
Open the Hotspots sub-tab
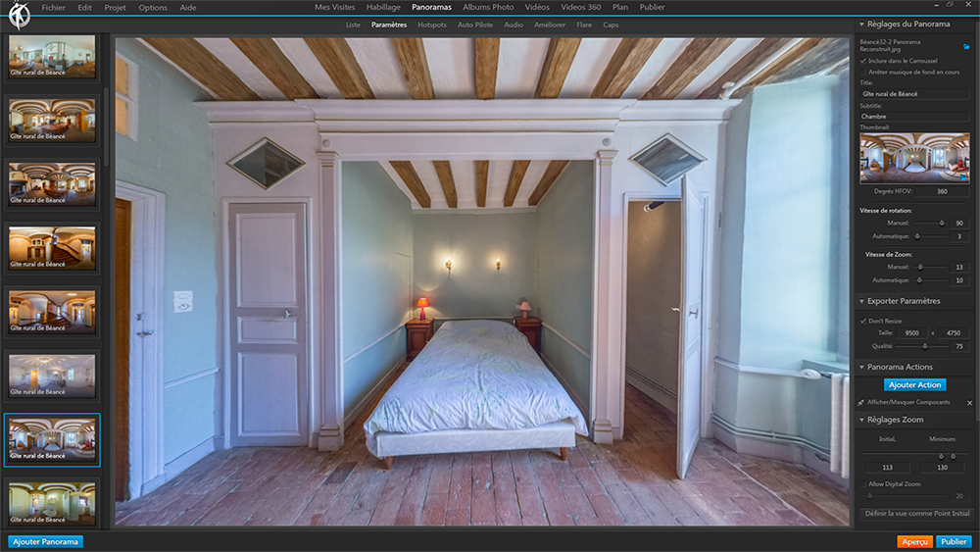pos(432,25)
